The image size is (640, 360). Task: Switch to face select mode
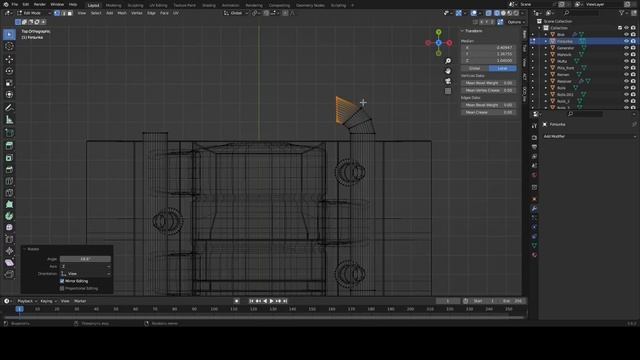click(x=70, y=13)
